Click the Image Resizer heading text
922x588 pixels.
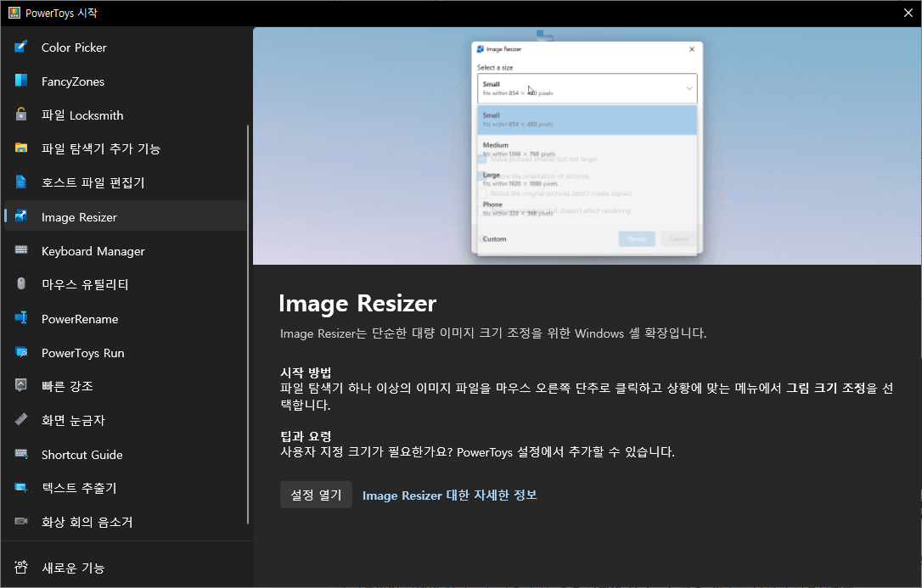357,303
